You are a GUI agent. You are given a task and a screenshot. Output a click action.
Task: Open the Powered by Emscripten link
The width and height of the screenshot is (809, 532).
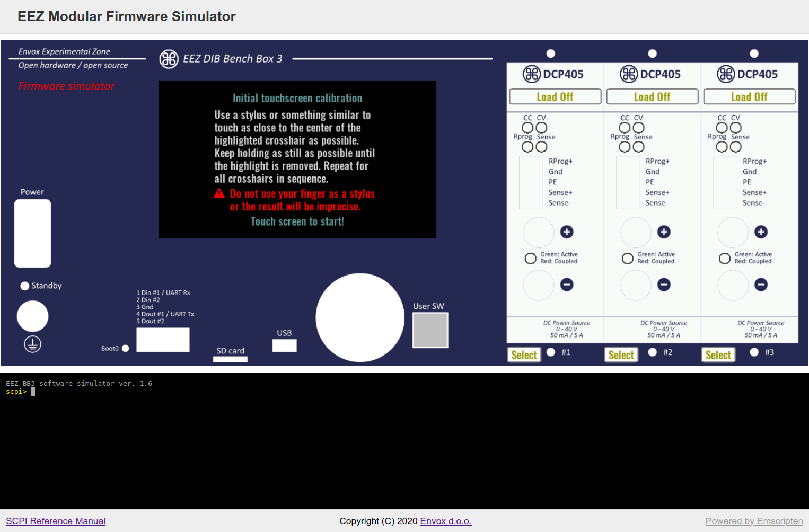(754, 521)
